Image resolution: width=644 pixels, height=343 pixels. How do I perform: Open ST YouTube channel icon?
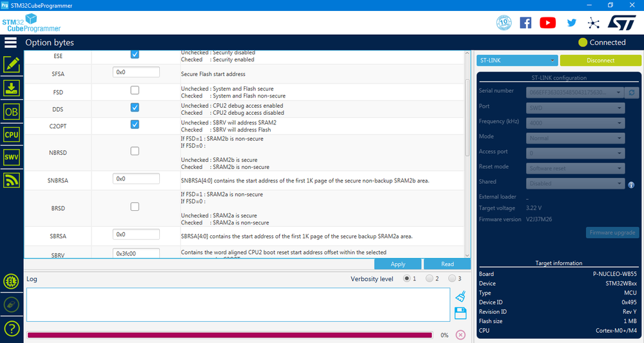pos(547,23)
